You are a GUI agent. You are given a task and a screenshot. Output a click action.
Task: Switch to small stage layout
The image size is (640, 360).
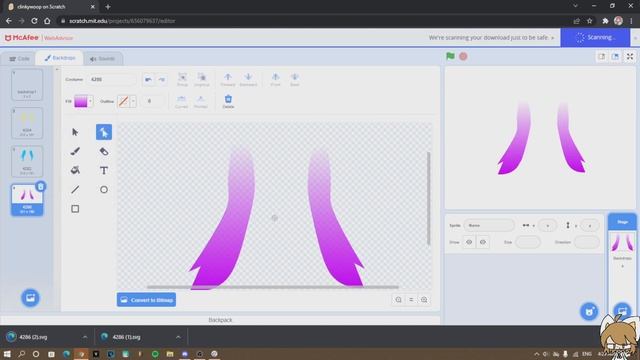(602, 56)
